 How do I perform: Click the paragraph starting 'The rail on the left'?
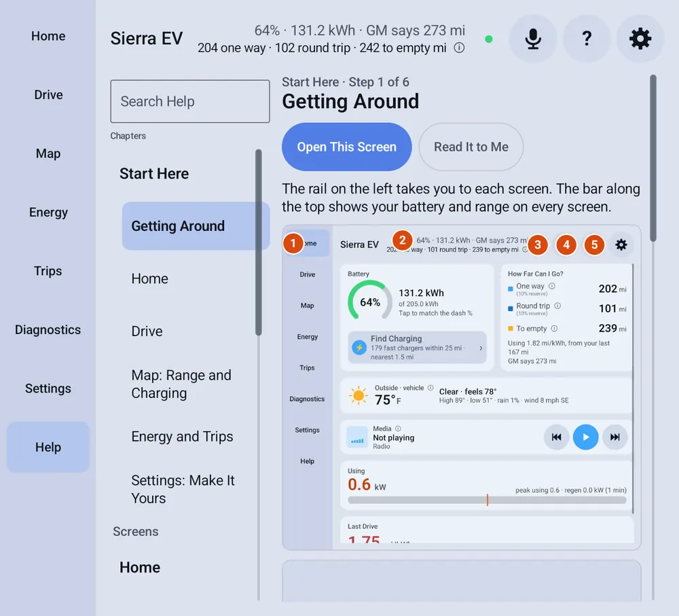click(461, 198)
